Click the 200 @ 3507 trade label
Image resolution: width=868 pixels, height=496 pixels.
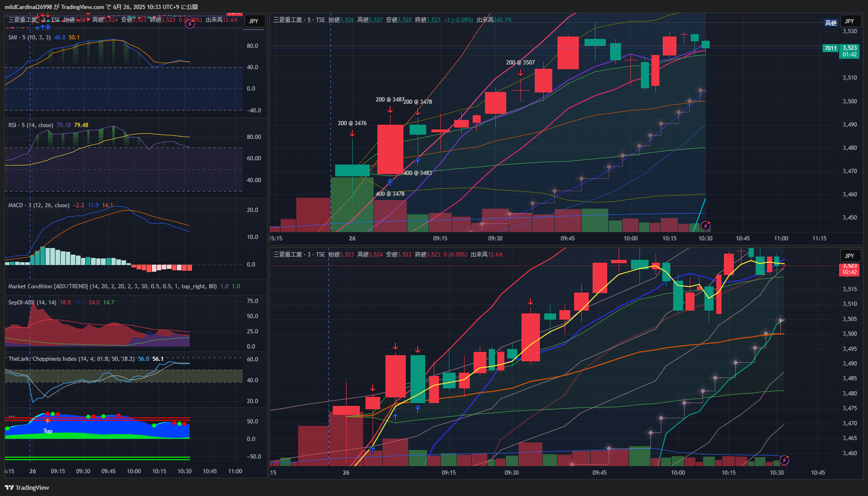[521, 63]
